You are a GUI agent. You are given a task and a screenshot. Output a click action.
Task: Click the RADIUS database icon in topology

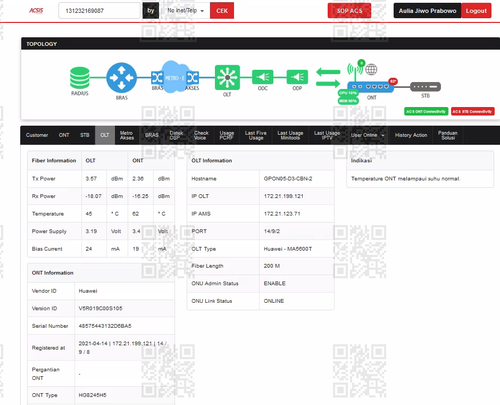pyautogui.click(x=80, y=78)
